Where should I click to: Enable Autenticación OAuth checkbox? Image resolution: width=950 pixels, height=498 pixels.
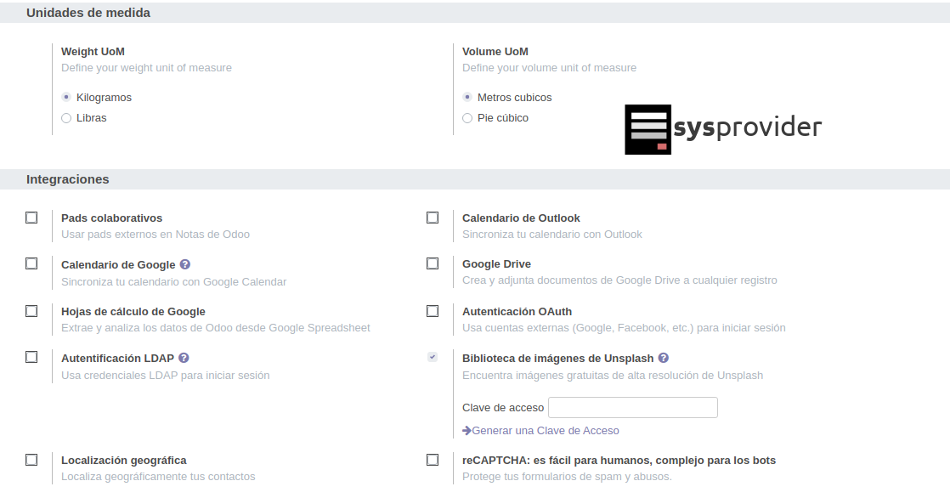(x=432, y=311)
